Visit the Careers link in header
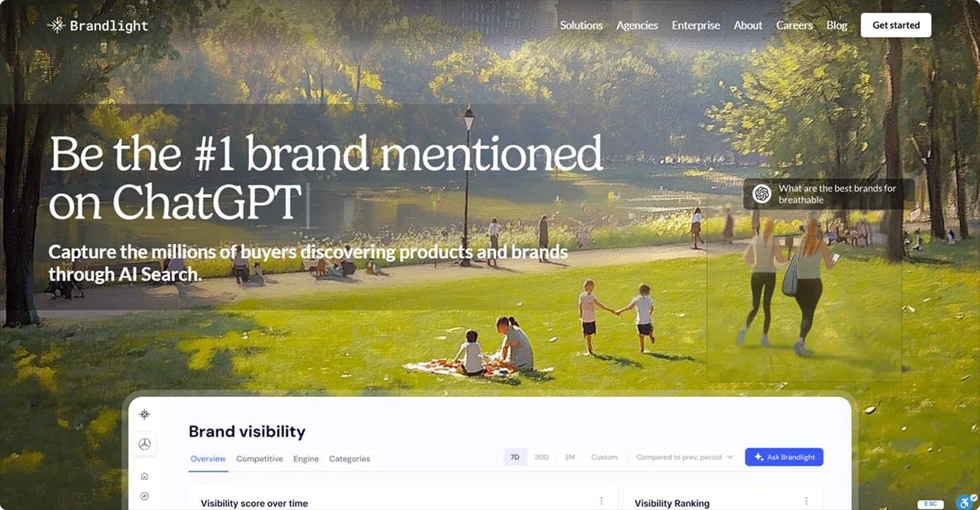This screenshot has width=980, height=510. coord(794,25)
